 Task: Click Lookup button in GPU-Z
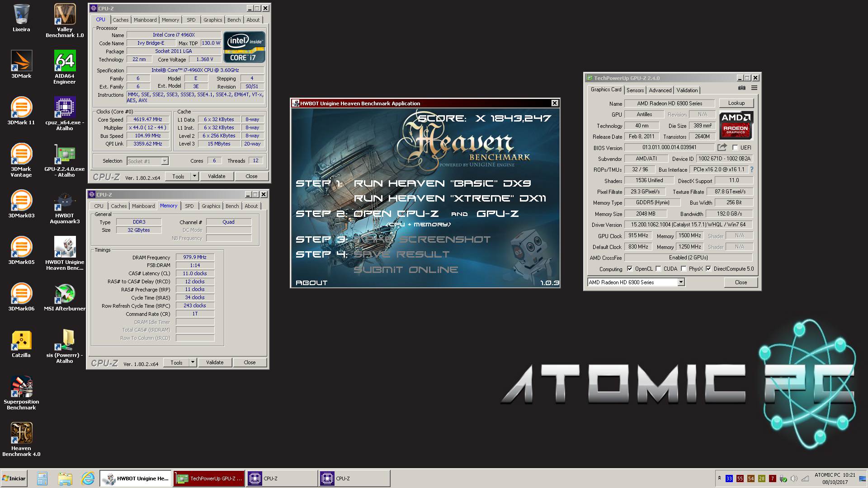point(736,103)
